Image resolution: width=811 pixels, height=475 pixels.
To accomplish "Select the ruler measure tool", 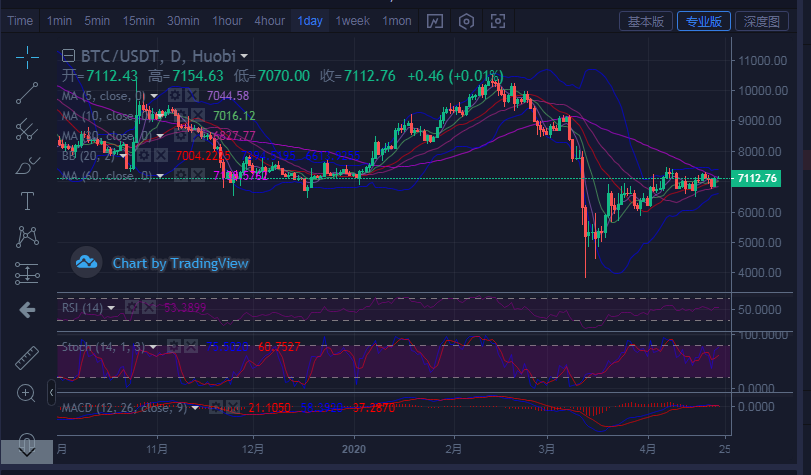I will (x=27, y=358).
